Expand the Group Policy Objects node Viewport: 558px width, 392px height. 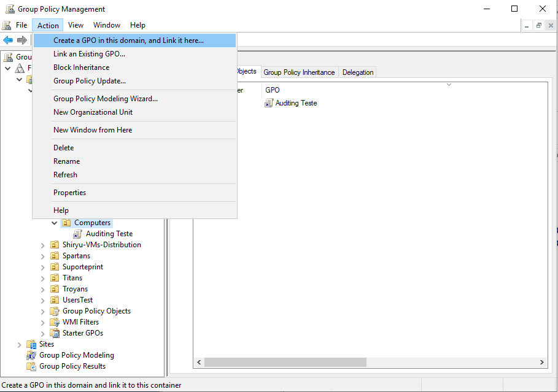click(x=43, y=311)
